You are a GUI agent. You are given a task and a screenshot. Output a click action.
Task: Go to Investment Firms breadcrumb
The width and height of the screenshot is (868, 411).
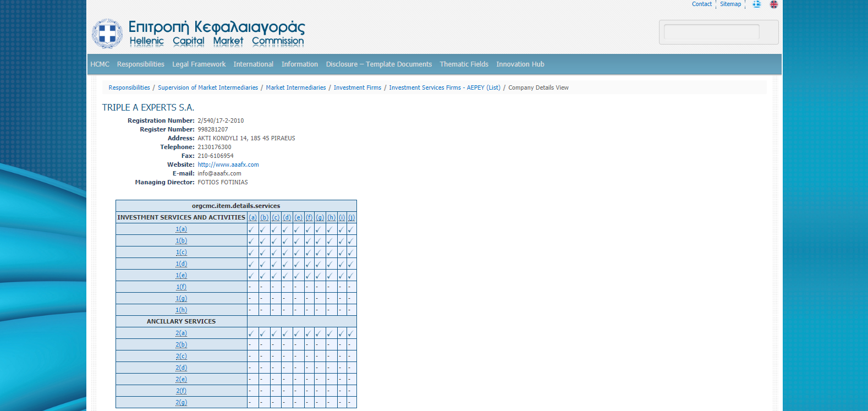point(358,87)
